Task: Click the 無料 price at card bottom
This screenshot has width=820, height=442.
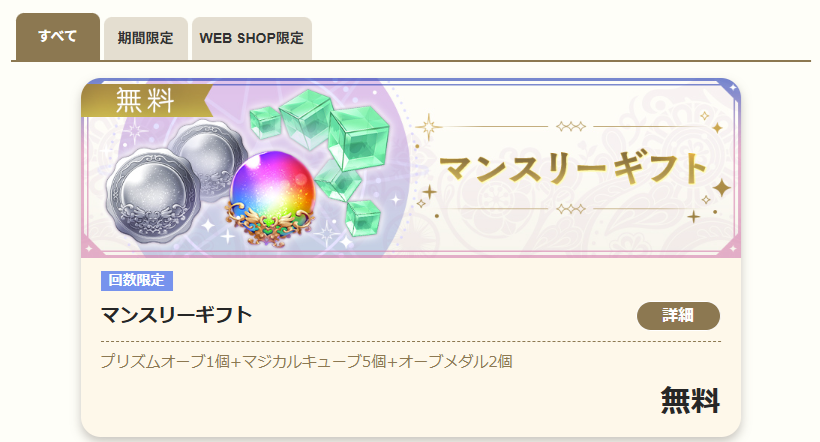Action: [690, 401]
